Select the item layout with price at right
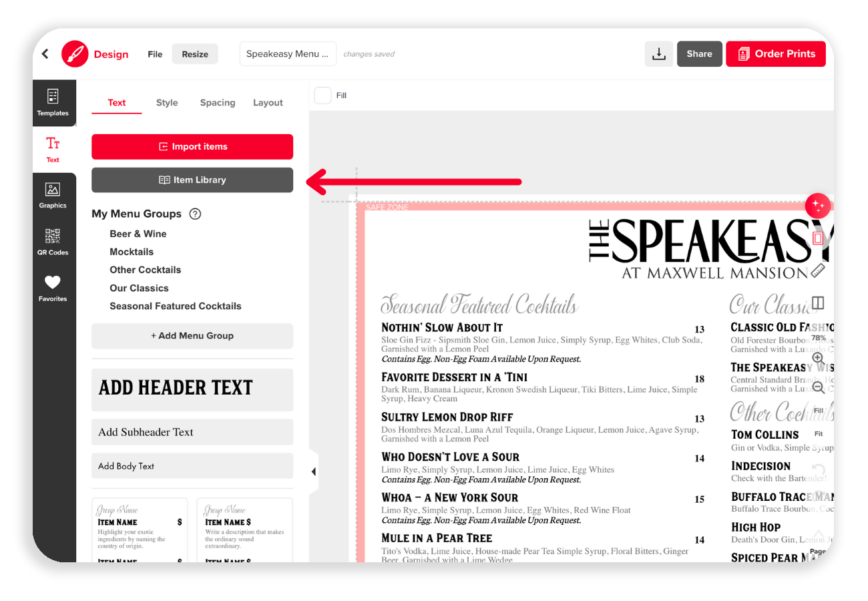The width and height of the screenshot is (868, 601). (x=140, y=531)
